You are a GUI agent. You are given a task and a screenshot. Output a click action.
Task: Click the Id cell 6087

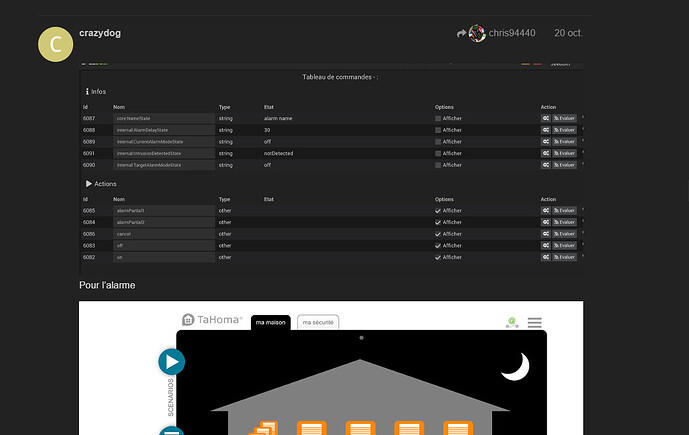[x=89, y=118]
